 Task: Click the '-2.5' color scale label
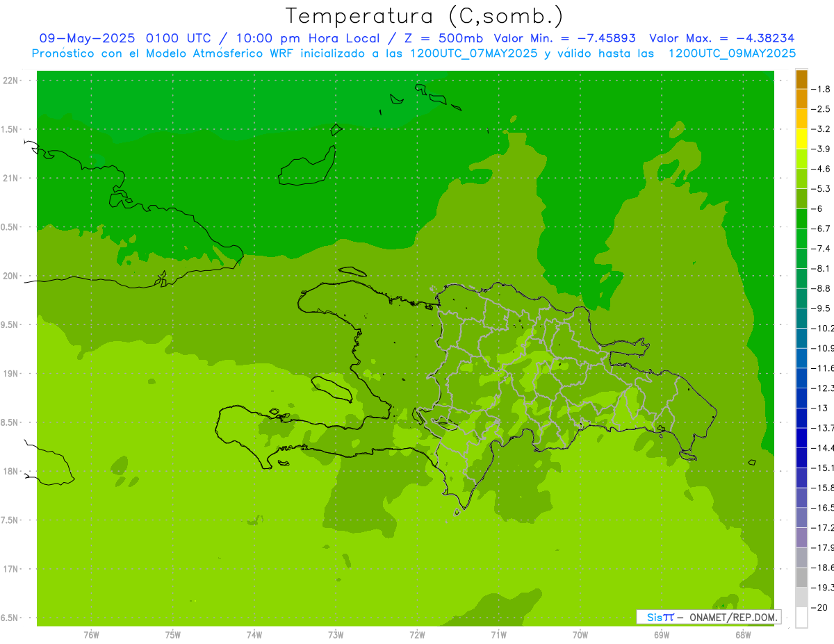pos(820,109)
